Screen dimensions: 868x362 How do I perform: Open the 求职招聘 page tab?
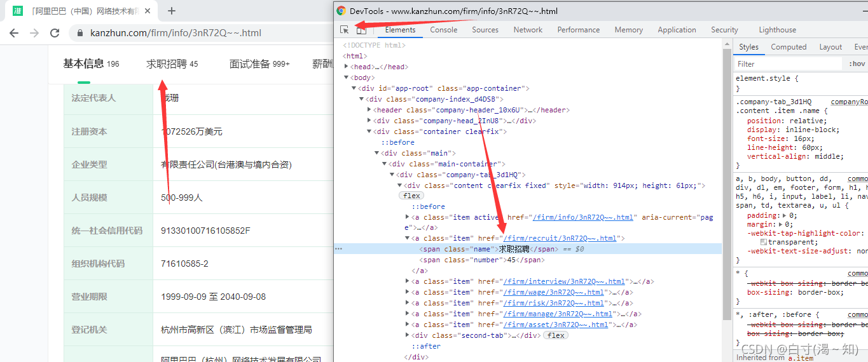[x=172, y=64]
